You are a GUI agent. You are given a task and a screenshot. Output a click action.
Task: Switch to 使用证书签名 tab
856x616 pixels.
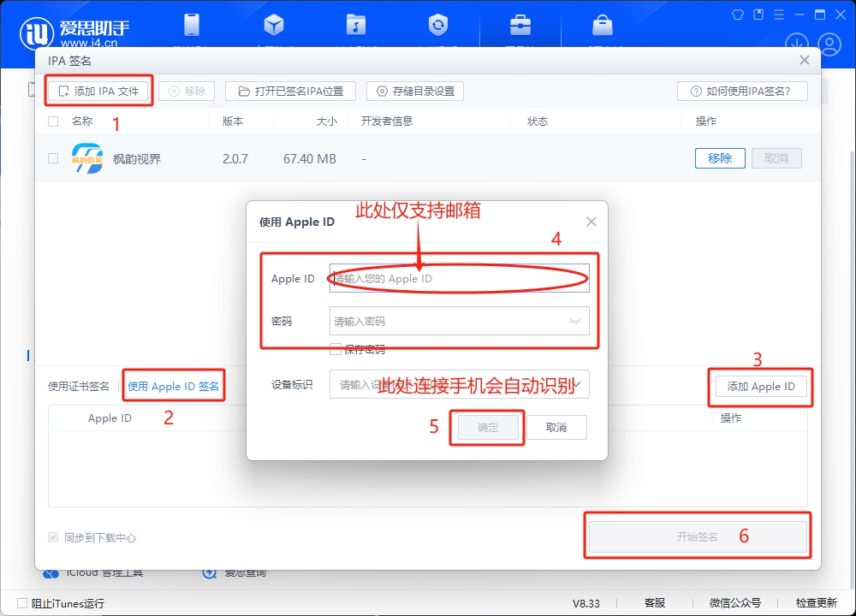click(79, 387)
